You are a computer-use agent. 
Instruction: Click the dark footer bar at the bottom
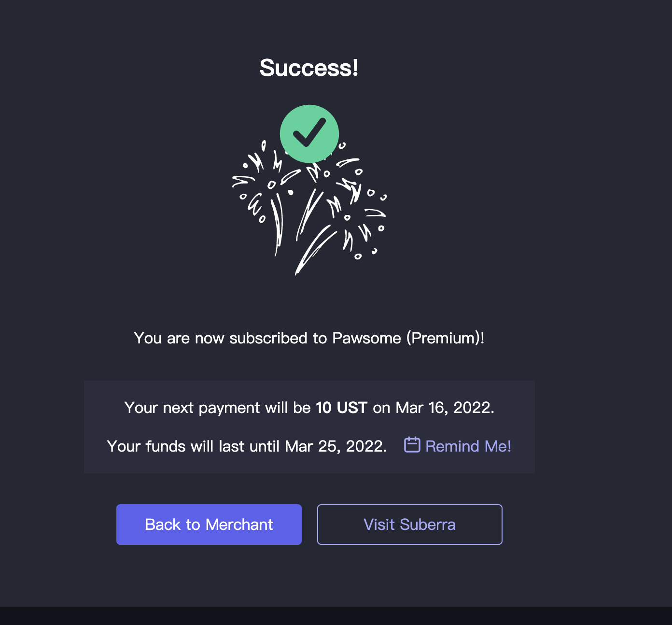point(336,616)
